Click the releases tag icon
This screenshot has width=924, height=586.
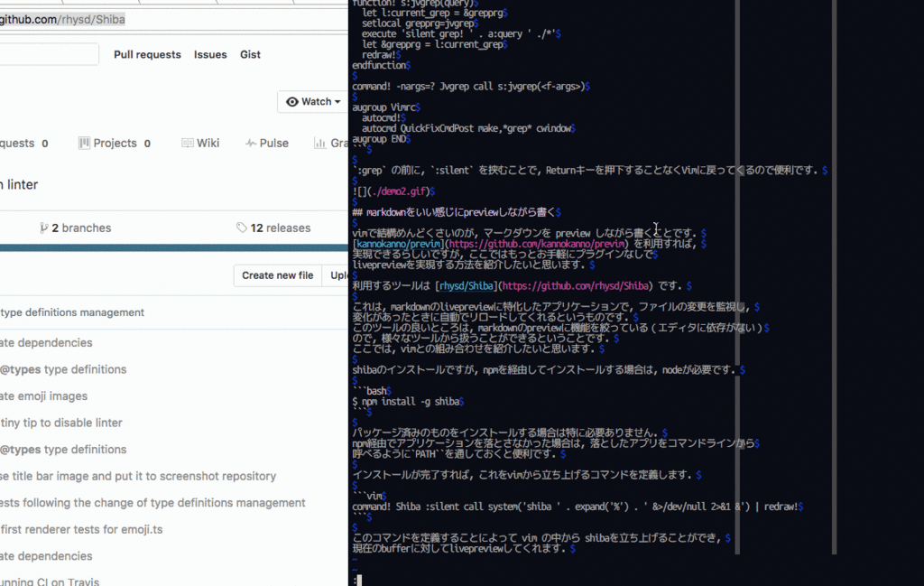(242, 228)
